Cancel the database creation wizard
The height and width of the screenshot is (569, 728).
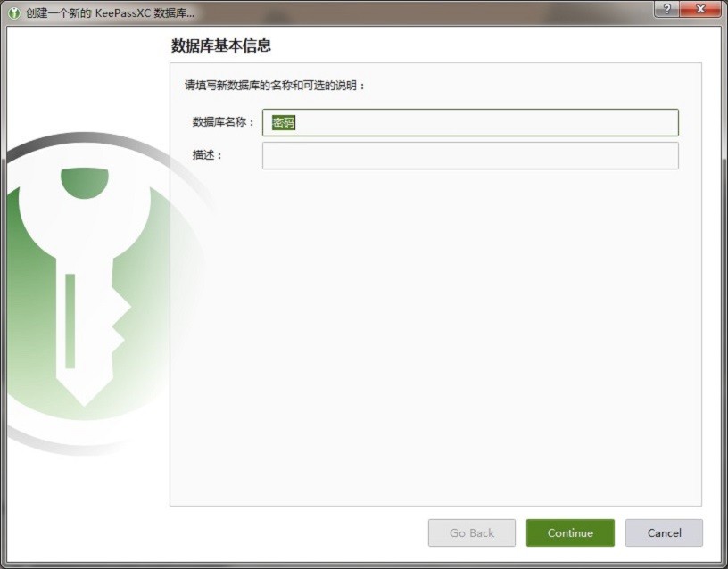(664, 532)
